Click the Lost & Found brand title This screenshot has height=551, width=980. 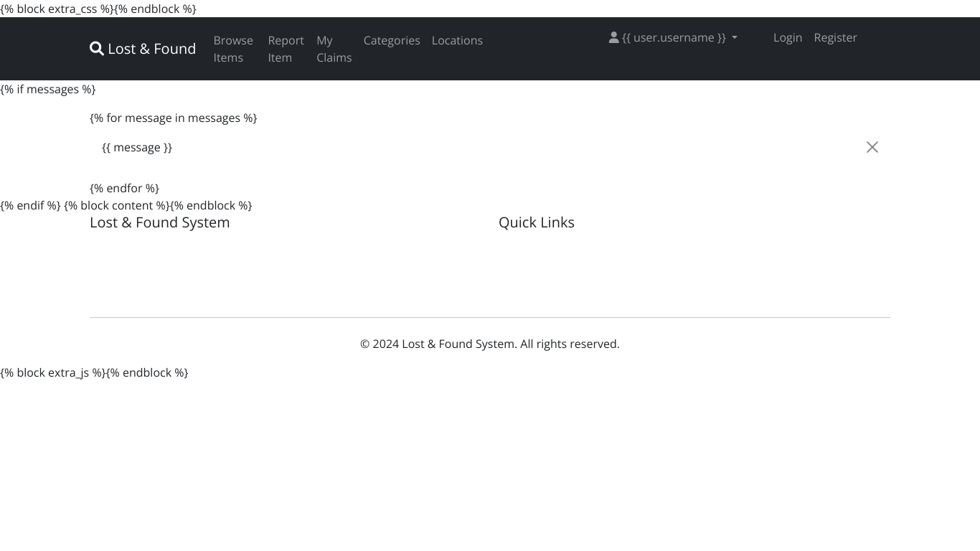pyautogui.click(x=151, y=49)
